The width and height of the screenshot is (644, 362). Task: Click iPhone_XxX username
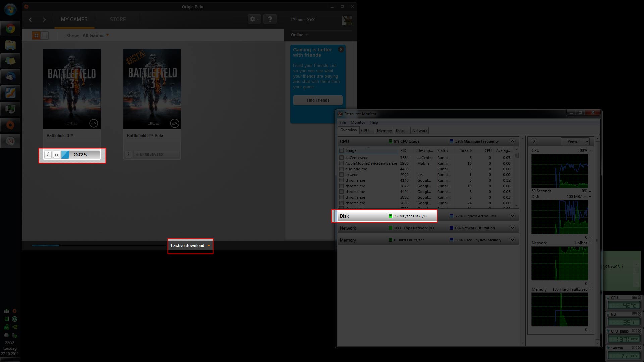(x=303, y=20)
